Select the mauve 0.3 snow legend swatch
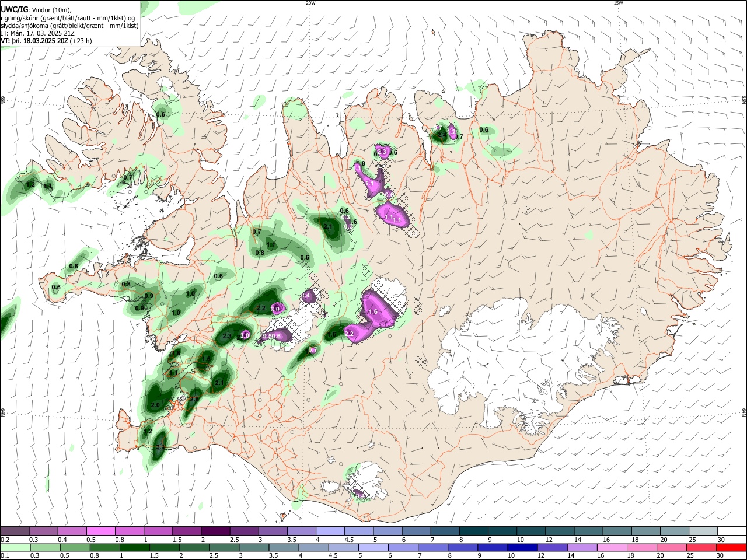This screenshot has height=560, width=747. pyautogui.click(x=44, y=531)
